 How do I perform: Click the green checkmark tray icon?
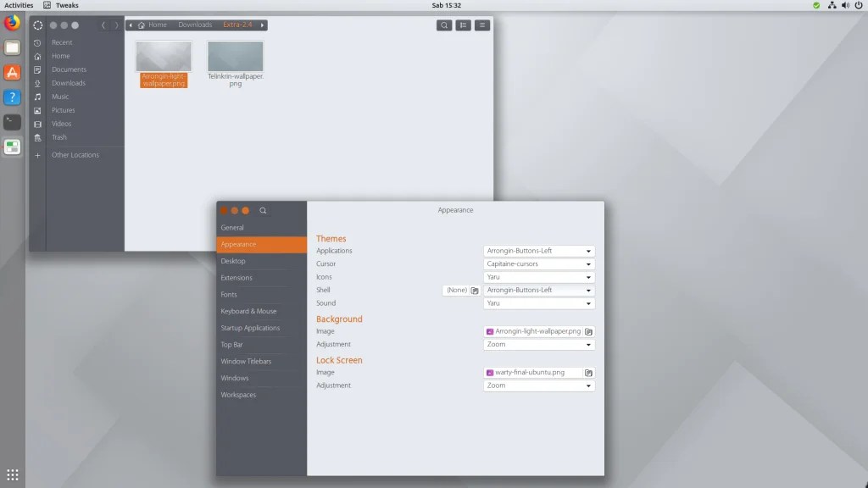[816, 5]
